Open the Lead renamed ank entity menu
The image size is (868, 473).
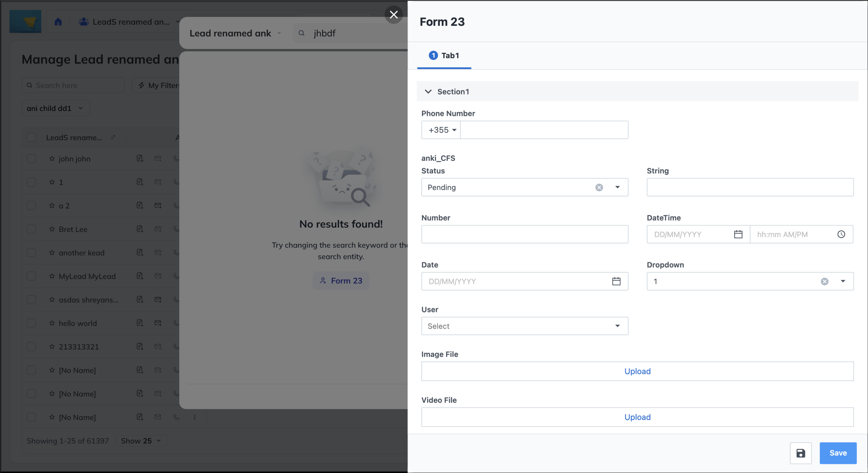tap(235, 33)
